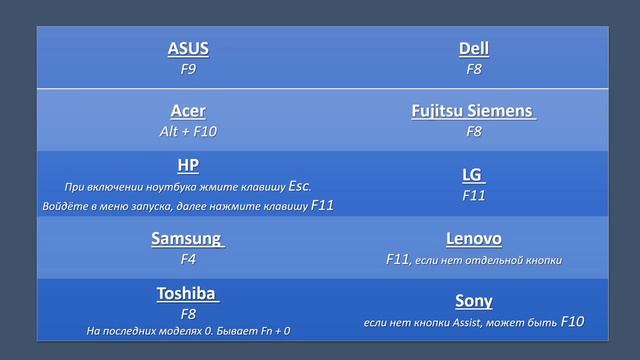Click the F8 label under Dell
Image resolution: width=640 pixels, height=360 pixels.
click(x=474, y=69)
